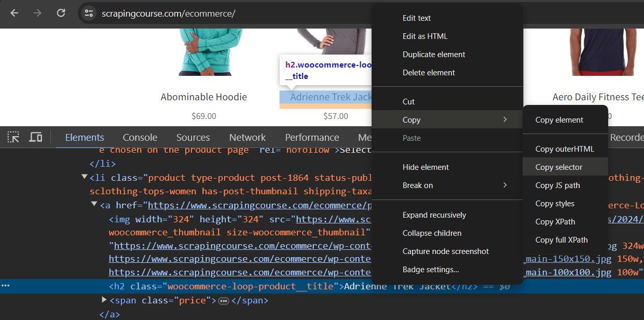Choose Edit as HTML
Image resolution: width=644 pixels, height=320 pixels.
coord(447,36)
